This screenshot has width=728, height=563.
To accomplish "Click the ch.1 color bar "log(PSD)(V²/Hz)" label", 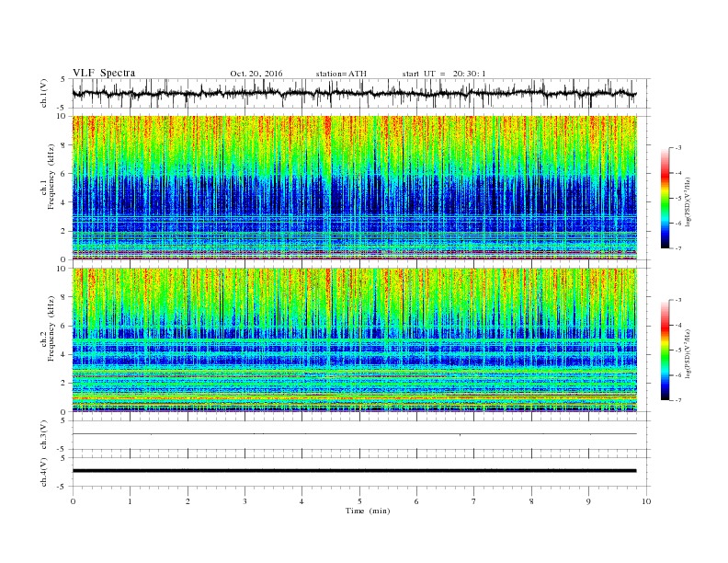I will click(688, 202).
